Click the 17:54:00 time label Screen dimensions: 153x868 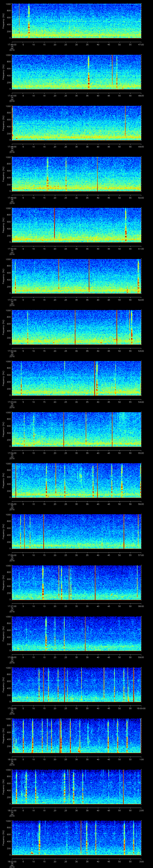pyautogui.click(x=12, y=453)
